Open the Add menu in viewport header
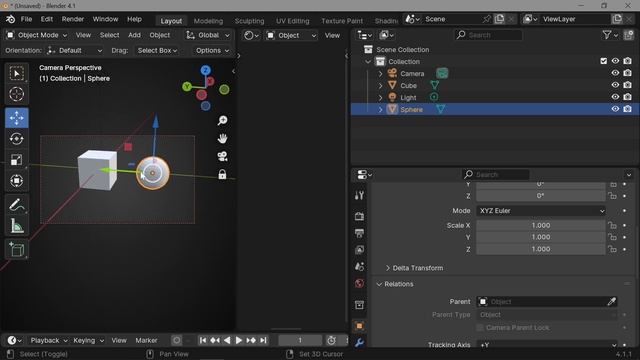Viewport: 640px width, 360px height. tap(134, 35)
